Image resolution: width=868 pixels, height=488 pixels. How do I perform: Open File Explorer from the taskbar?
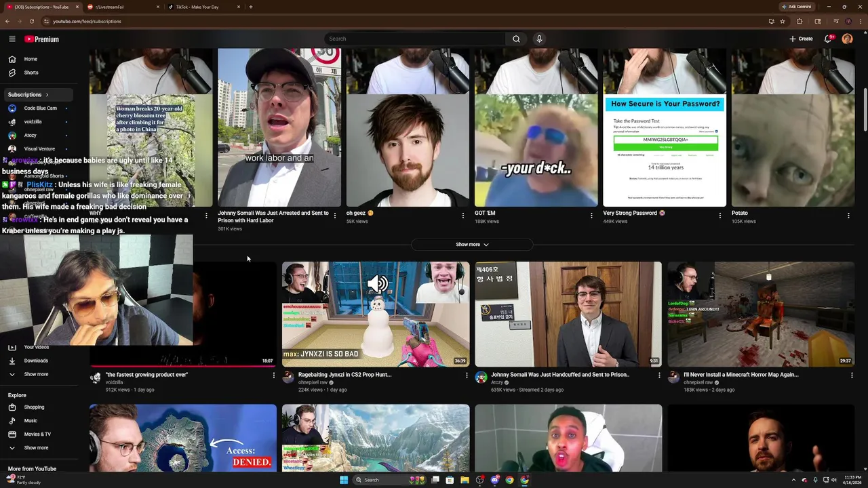click(465, 480)
